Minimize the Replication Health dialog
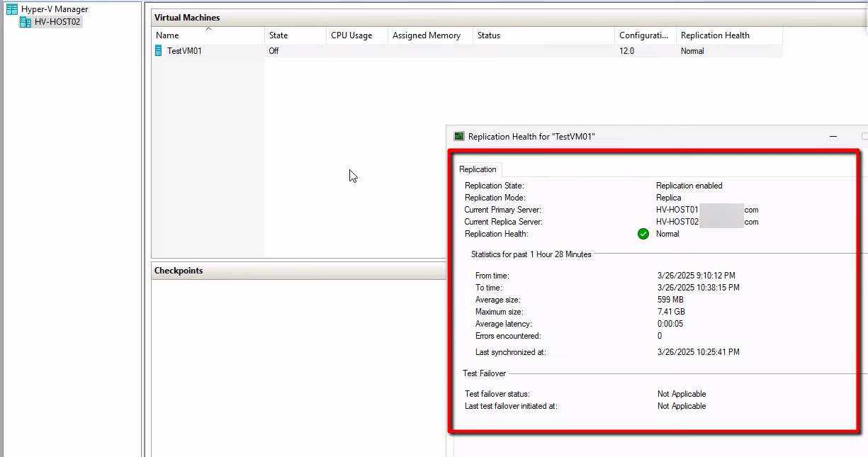The height and width of the screenshot is (457, 868). pyautogui.click(x=834, y=136)
